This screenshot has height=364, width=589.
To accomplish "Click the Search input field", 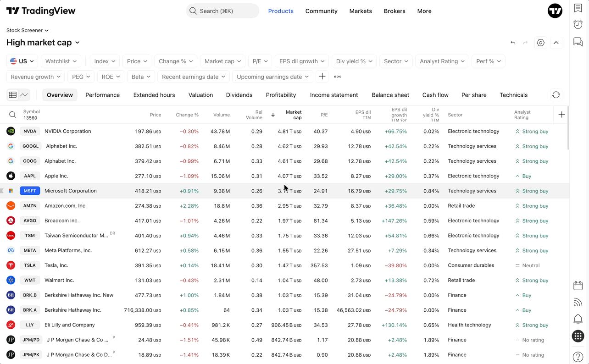I will click(x=222, y=11).
